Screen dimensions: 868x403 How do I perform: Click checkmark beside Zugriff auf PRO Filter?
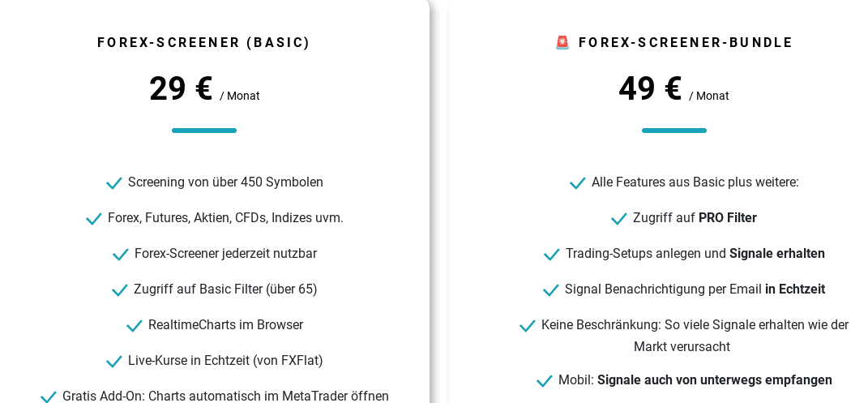click(x=619, y=219)
